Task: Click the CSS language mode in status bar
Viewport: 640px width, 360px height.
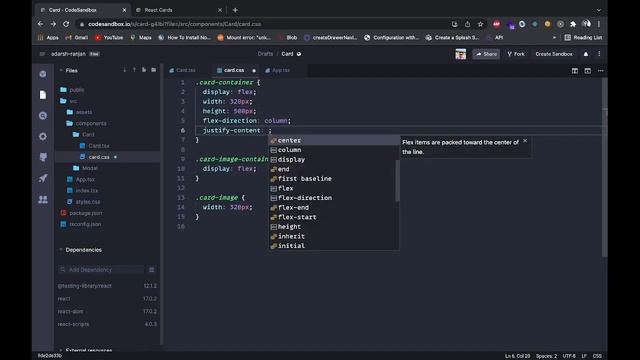Action: (597, 356)
